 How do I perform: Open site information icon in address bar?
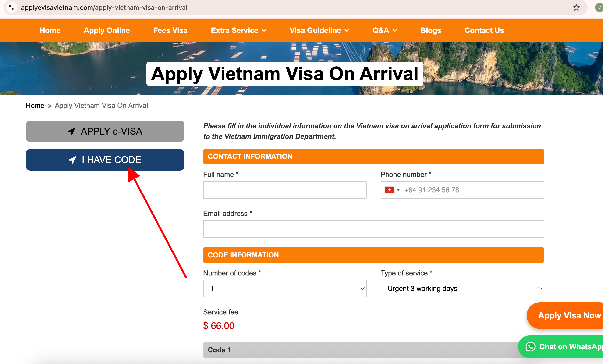pyautogui.click(x=12, y=7)
